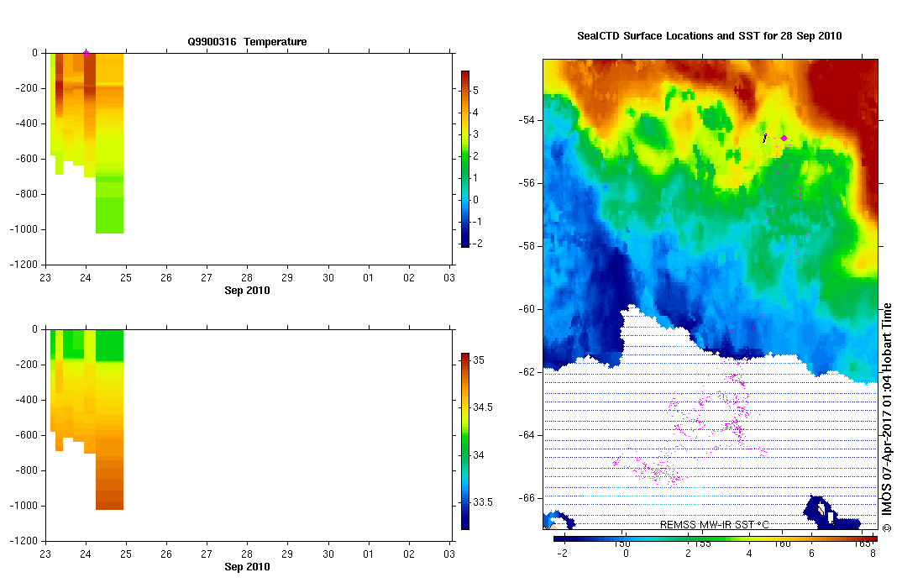Click the salinity colorbar beside the bottom plot

[x=465, y=442]
